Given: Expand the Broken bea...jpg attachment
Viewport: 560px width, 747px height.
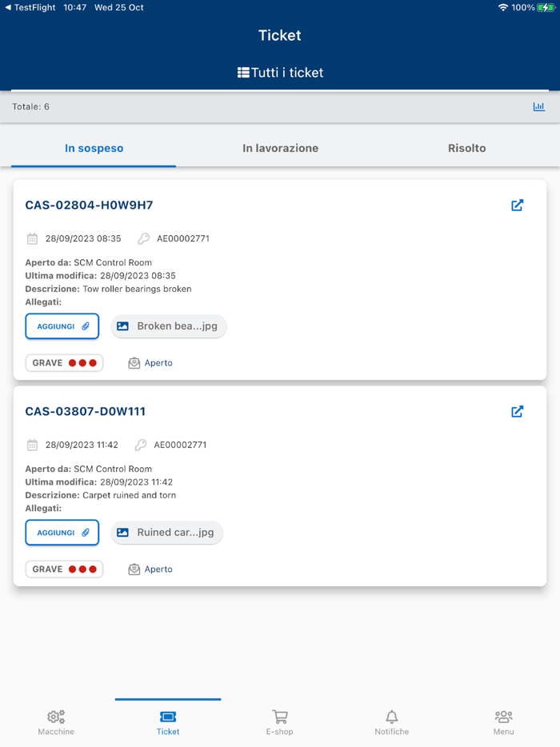Looking at the screenshot, I should (168, 326).
